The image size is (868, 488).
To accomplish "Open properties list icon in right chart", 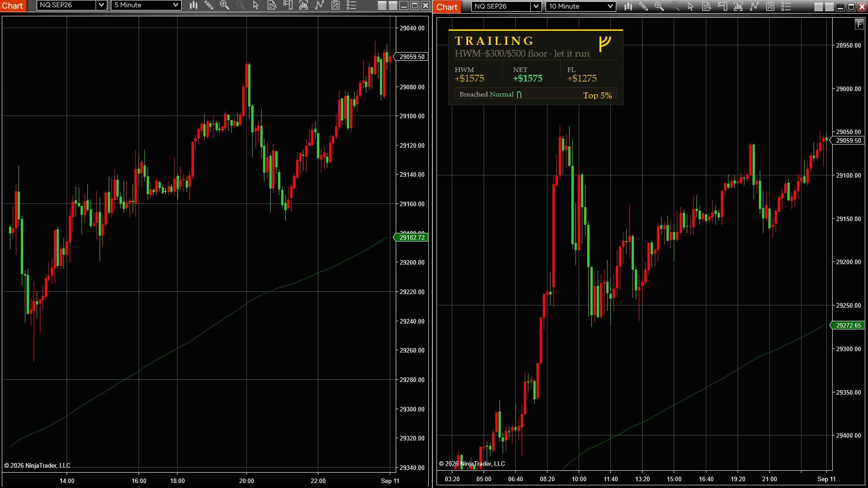I will [786, 6].
